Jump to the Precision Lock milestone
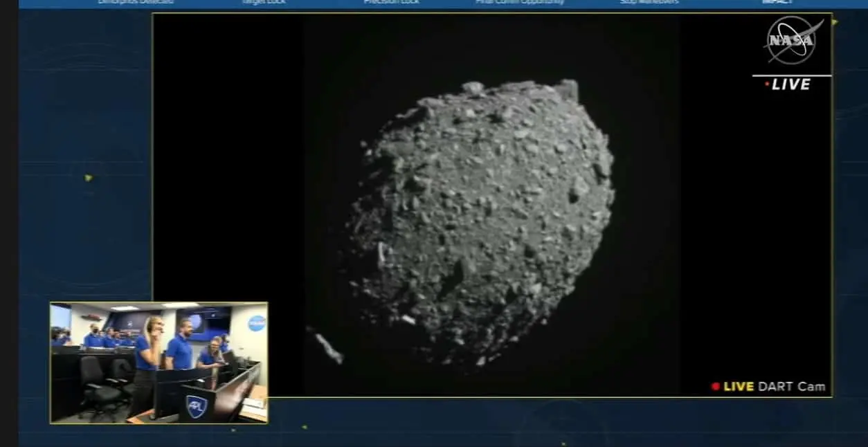This screenshot has width=868, height=447. pyautogui.click(x=391, y=2)
